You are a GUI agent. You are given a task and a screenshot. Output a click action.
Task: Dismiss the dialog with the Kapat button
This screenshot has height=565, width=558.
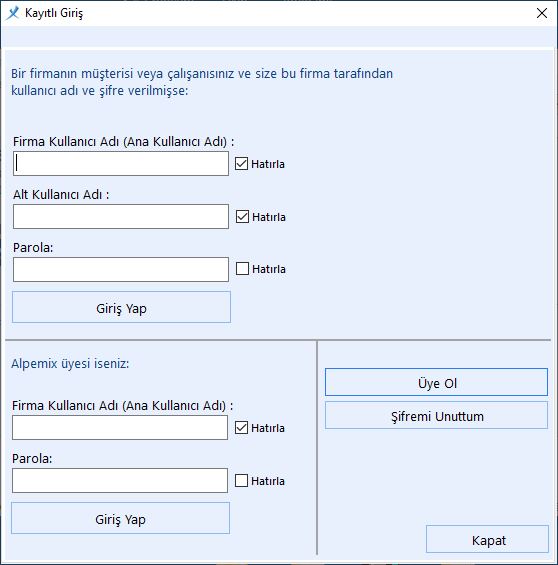(487, 539)
